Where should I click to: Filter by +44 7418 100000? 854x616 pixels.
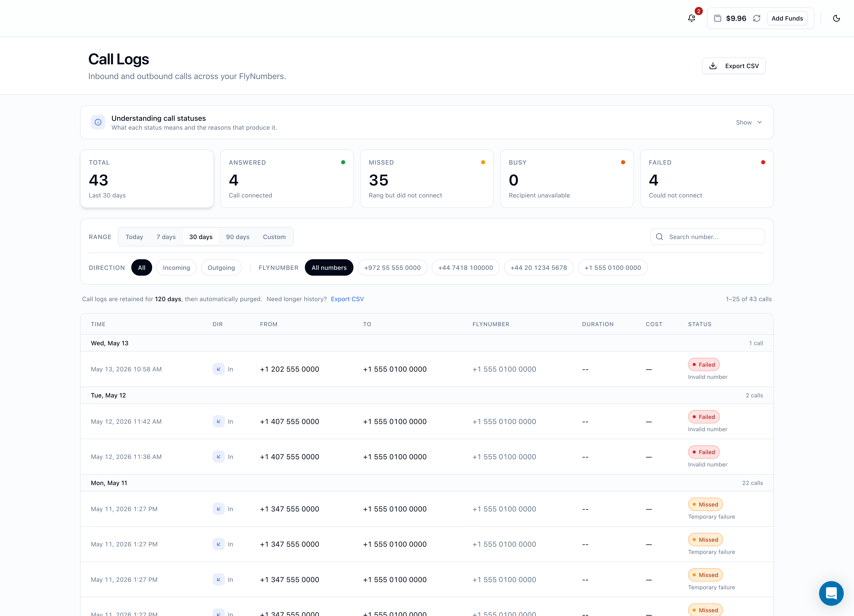pos(465,268)
